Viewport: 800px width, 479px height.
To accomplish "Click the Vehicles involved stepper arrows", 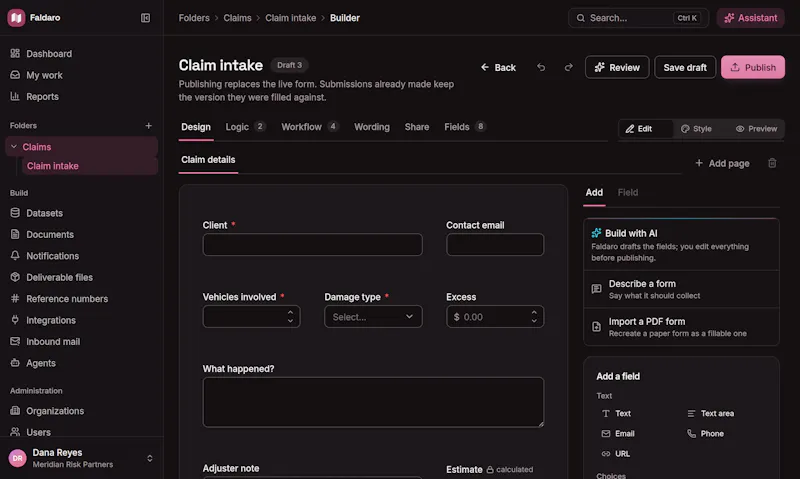I will (290, 317).
